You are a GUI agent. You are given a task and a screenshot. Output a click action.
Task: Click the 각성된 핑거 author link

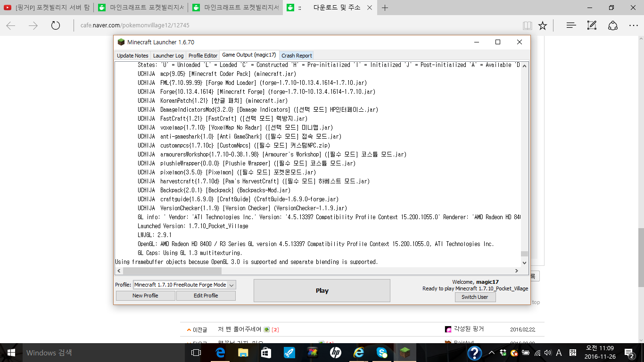[x=469, y=329]
